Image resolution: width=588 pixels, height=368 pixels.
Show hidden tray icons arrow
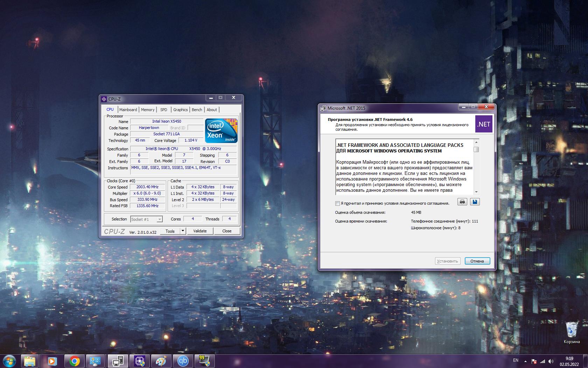point(525,361)
